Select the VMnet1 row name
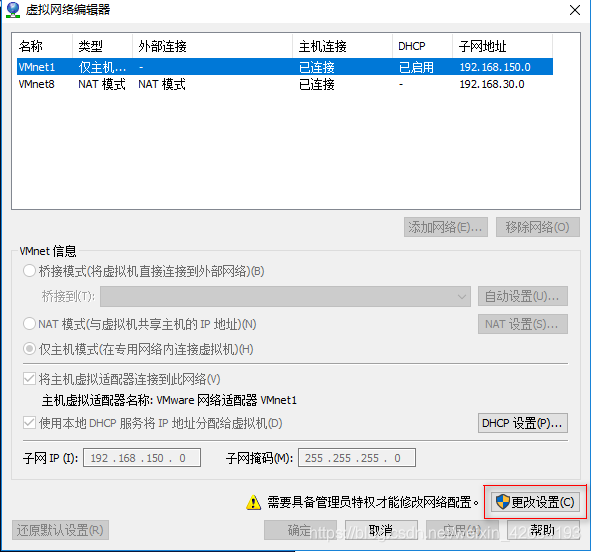 pos(37,67)
